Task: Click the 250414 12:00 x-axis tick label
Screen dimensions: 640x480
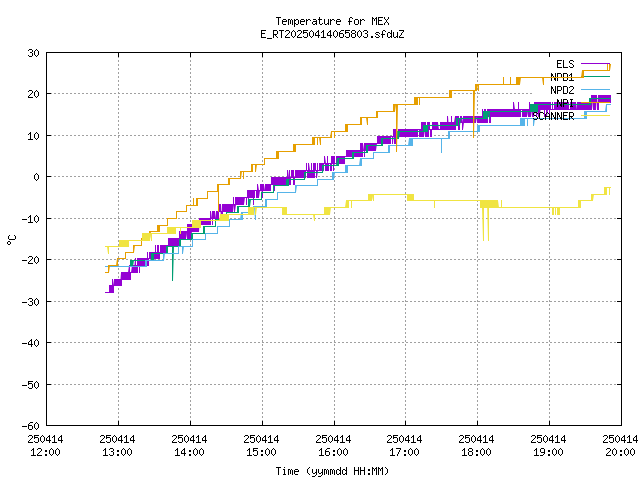Action: 46,445
